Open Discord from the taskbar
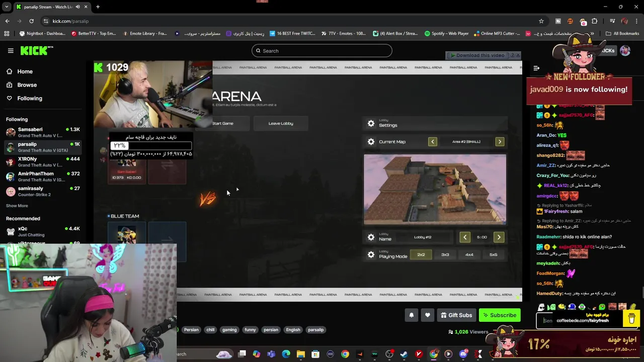 click(x=463, y=354)
